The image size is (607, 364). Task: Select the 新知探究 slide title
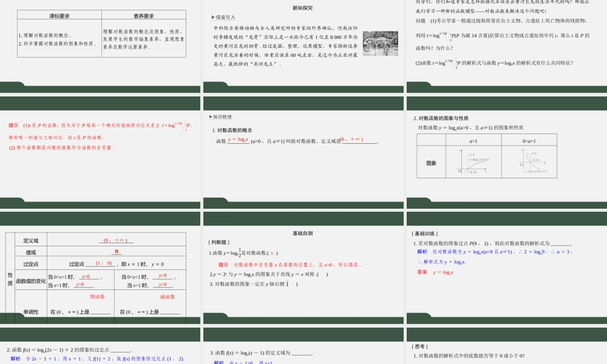pos(305,8)
